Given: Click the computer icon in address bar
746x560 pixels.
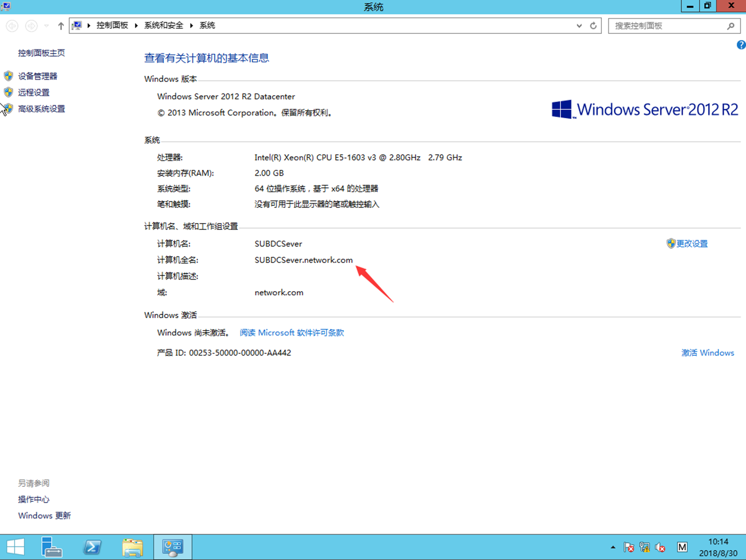Looking at the screenshot, I should coord(77,25).
